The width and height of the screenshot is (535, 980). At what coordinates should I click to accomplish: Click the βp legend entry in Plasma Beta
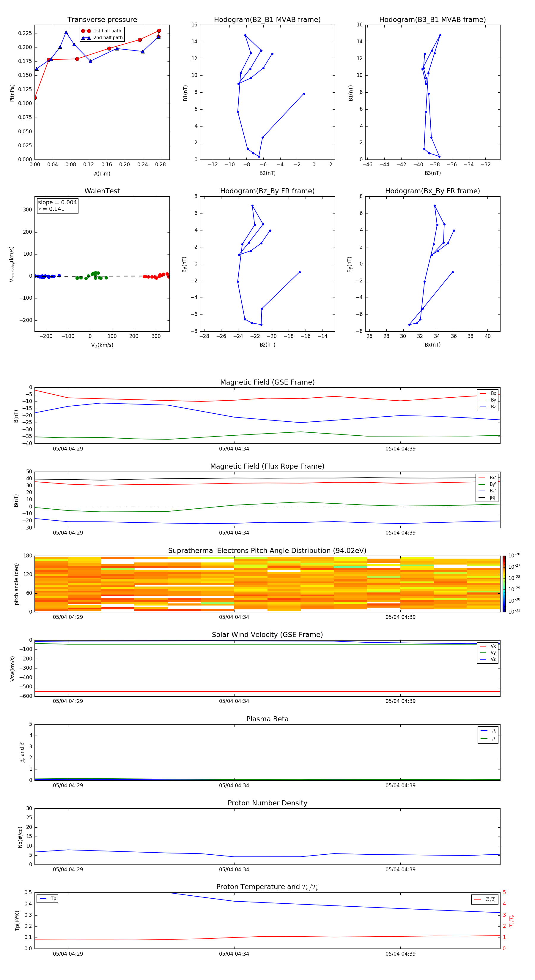(488, 731)
